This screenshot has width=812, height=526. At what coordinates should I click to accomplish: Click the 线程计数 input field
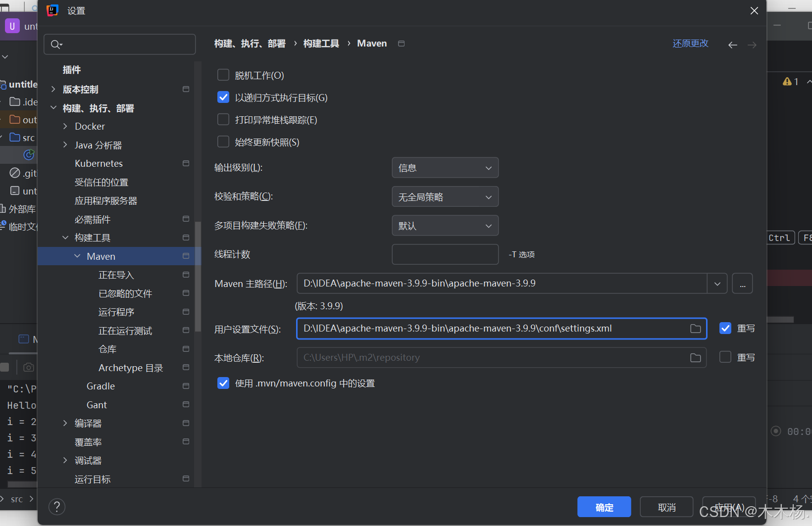pos(445,254)
